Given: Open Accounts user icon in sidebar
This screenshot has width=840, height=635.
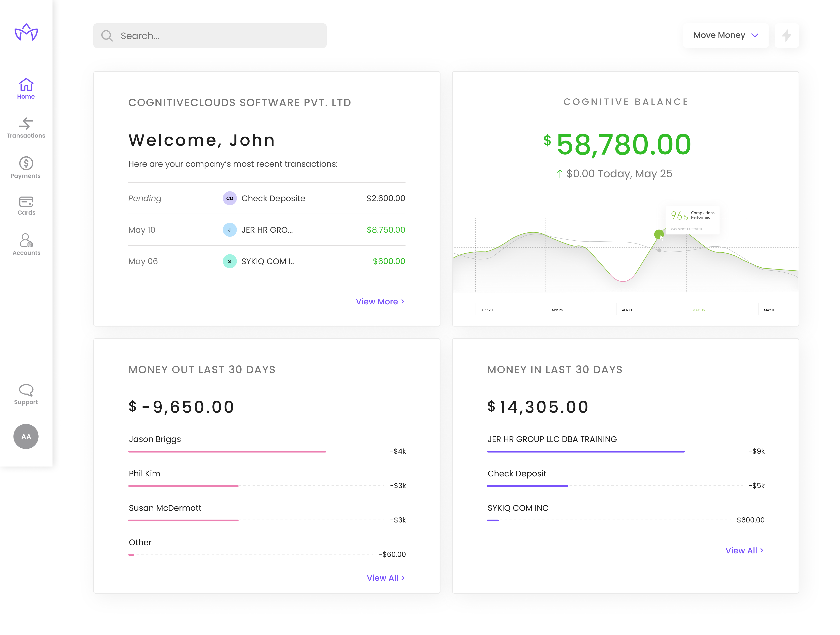Looking at the screenshot, I should [26, 240].
